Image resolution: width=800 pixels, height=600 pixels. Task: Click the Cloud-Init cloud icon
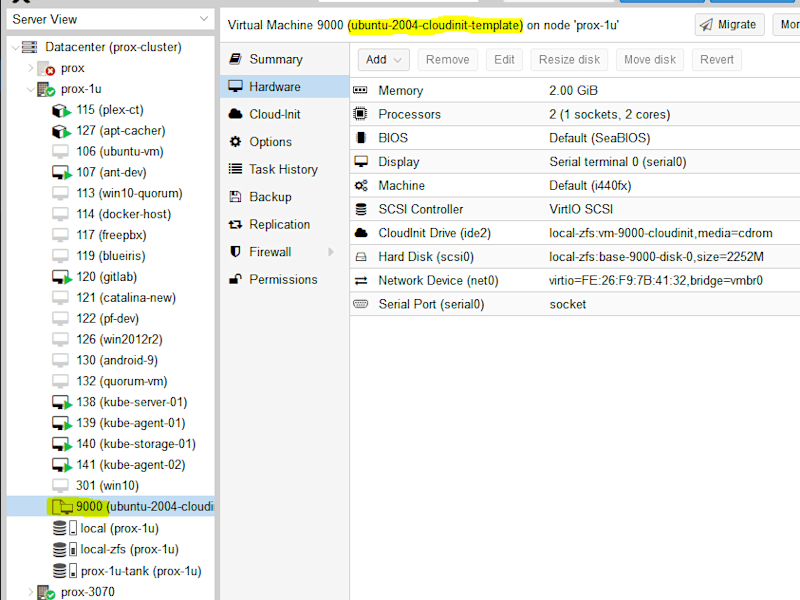pyautogui.click(x=235, y=114)
